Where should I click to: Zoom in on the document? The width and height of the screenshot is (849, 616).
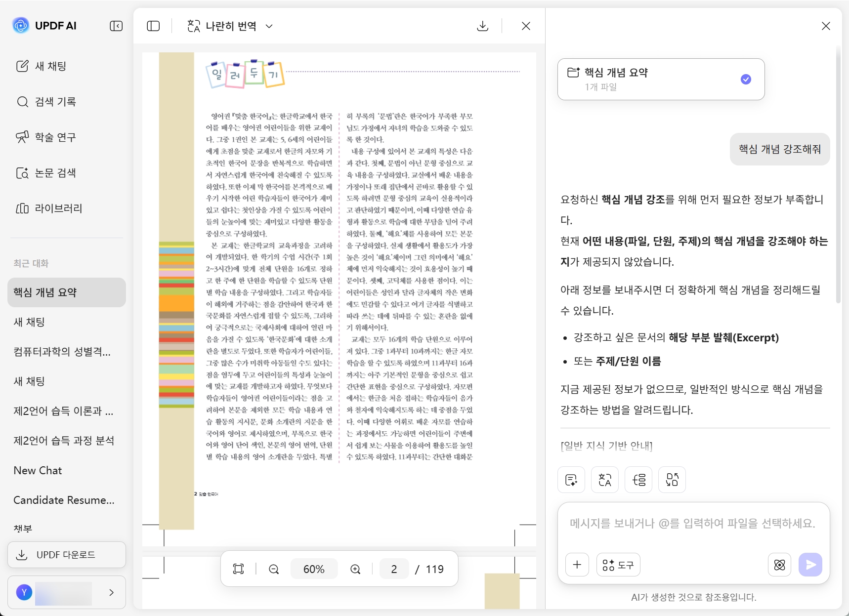[355, 569]
